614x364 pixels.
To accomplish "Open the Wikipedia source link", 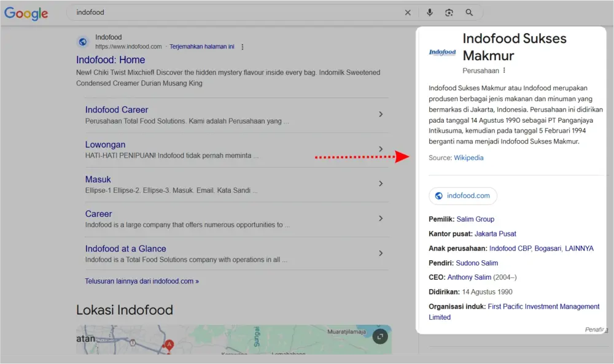I will [x=468, y=158].
